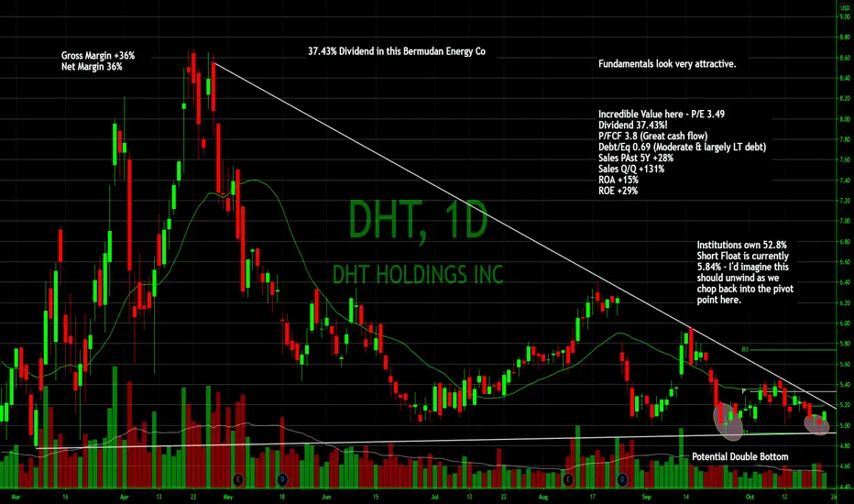
Task: Select 'Sales PAst 5Y +28%' line
Action: [x=636, y=158]
